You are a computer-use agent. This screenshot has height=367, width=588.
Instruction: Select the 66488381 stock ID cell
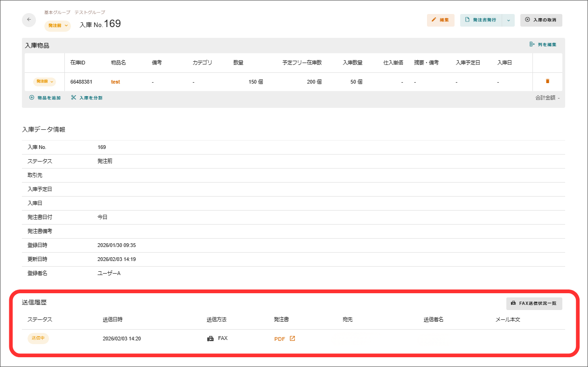coord(81,82)
